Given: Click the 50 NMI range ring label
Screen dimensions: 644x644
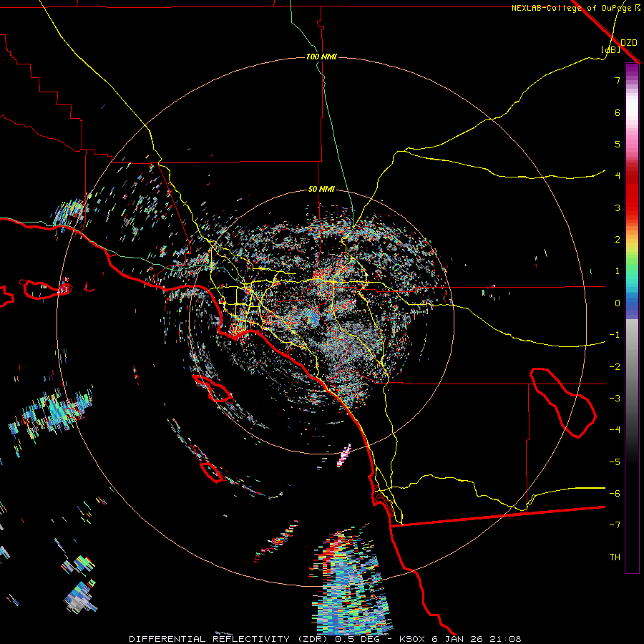Looking at the screenshot, I should (x=321, y=190).
